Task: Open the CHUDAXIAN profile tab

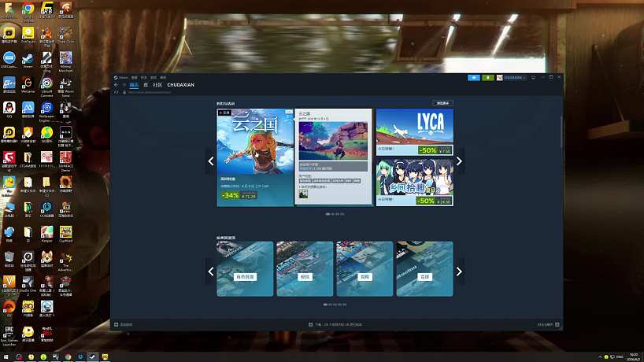Action: (181, 85)
